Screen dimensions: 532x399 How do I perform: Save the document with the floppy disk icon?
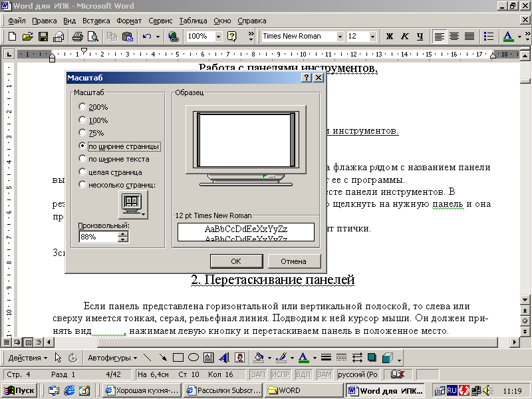click(x=43, y=37)
